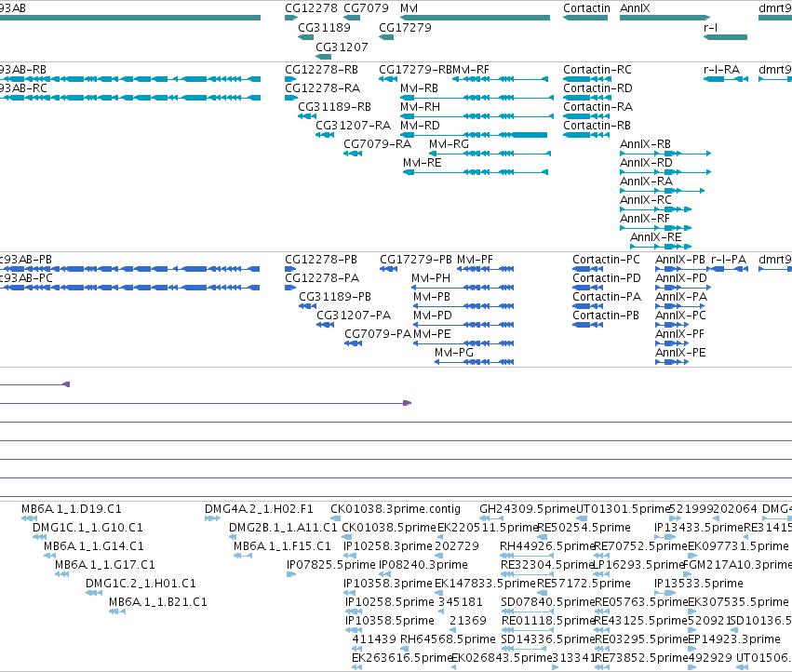Select the CG17279 gene label
This screenshot has height=672, width=792.
[x=405, y=28]
